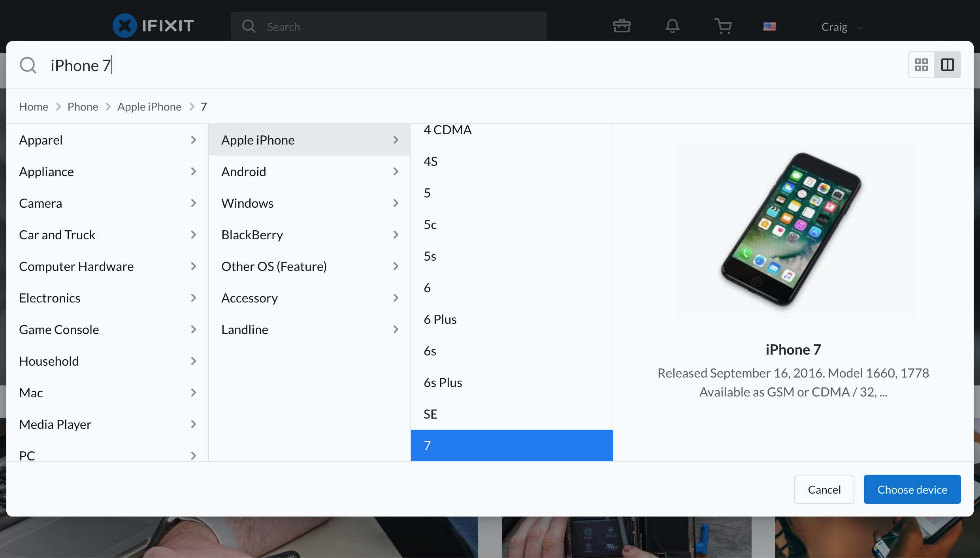Open the BlackBerry subcategory
980x558 pixels.
(x=309, y=235)
